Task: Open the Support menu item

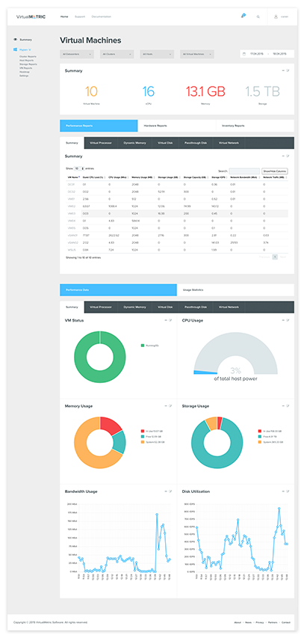Action: (x=80, y=17)
